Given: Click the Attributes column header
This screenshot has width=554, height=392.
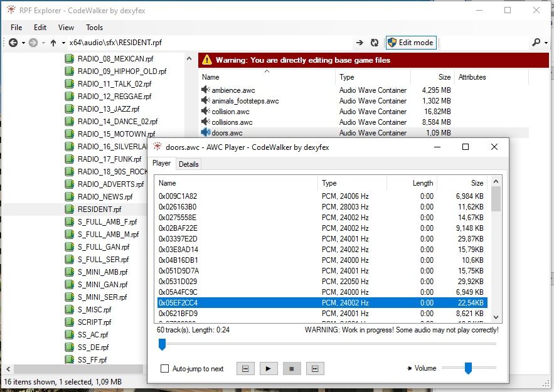Looking at the screenshot, I should 491,77.
